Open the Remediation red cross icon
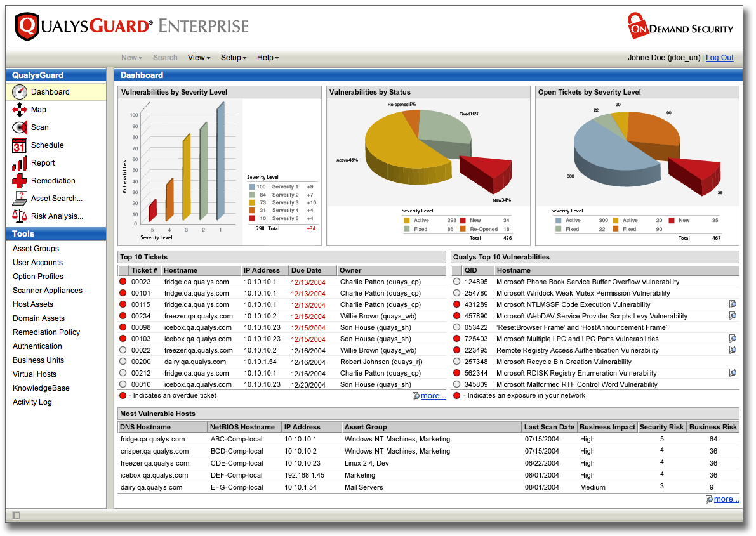 20,181
